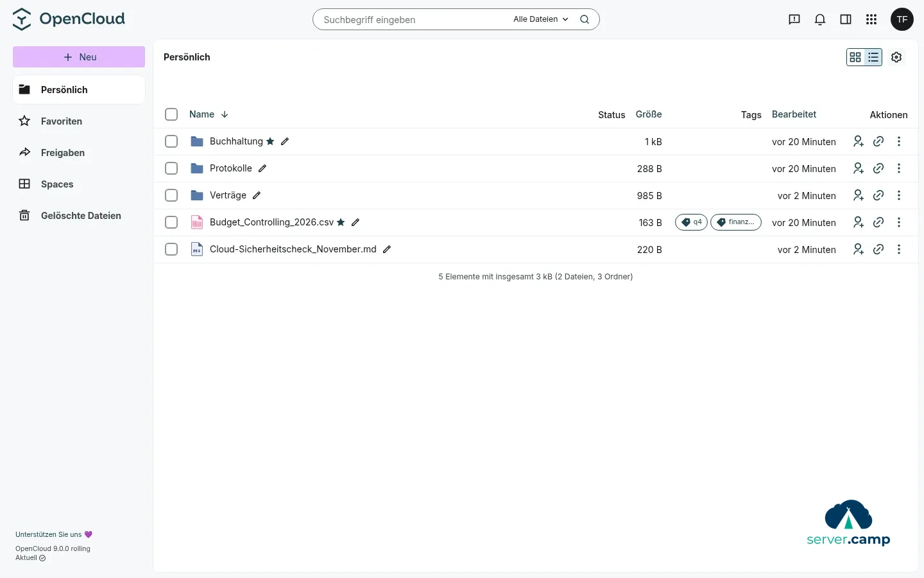Screen dimensions: 924x578
Task: Open the TF user avatar menu
Action: 902,19
